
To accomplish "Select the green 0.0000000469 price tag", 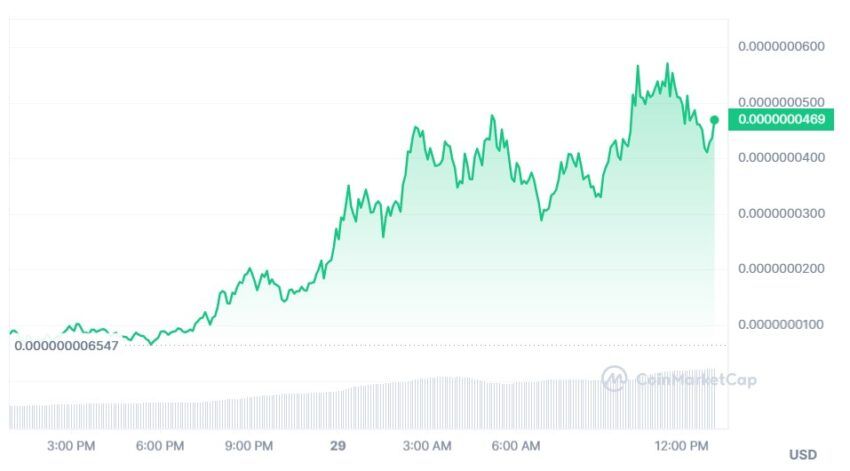I will point(781,119).
